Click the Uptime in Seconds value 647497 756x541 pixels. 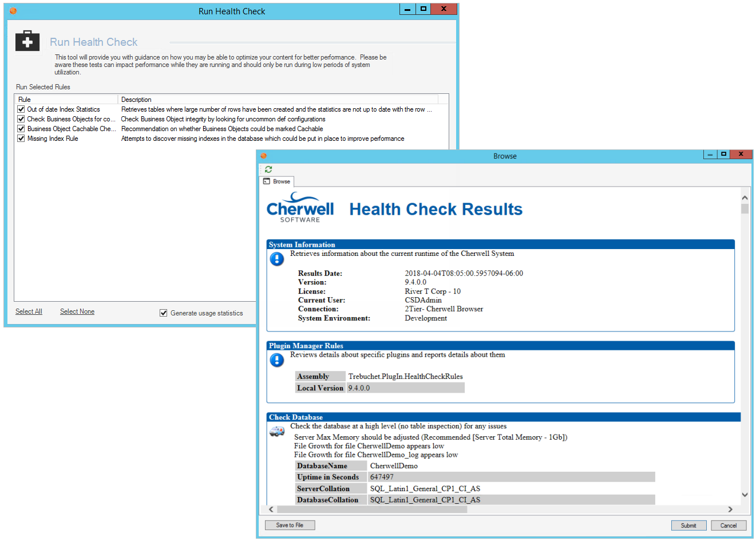[382, 477]
